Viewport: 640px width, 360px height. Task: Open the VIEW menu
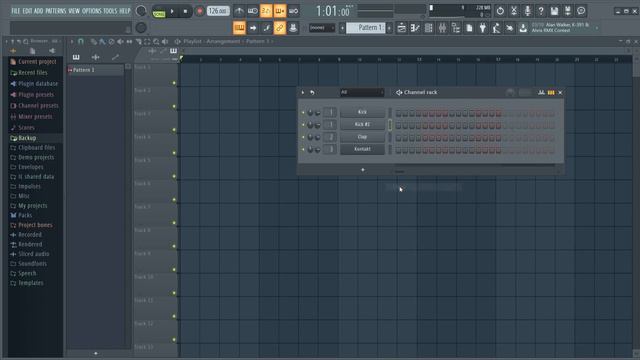click(74, 11)
